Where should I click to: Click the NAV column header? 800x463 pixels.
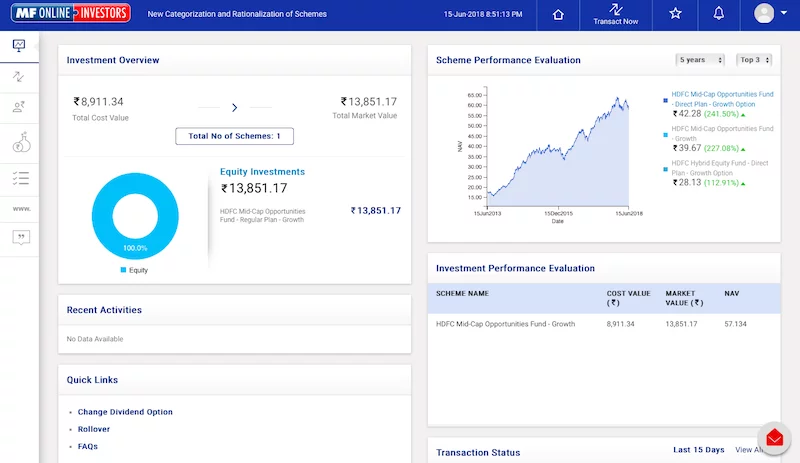click(732, 294)
